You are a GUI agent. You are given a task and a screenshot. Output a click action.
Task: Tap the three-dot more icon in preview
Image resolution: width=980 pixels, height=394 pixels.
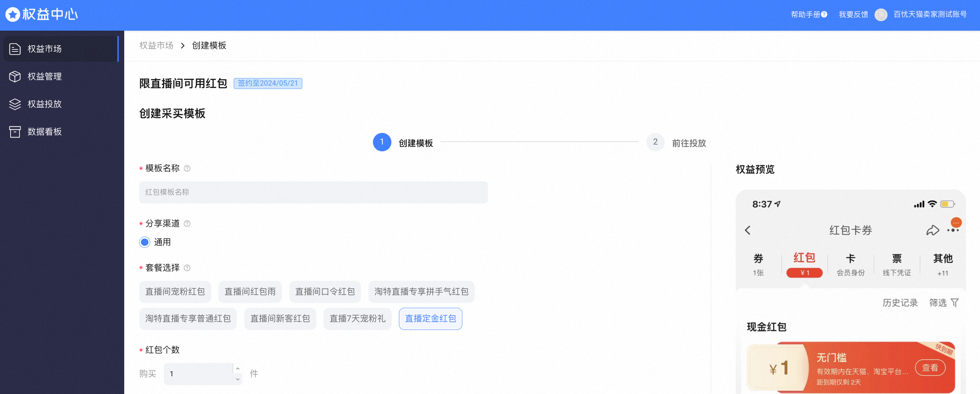point(953,230)
